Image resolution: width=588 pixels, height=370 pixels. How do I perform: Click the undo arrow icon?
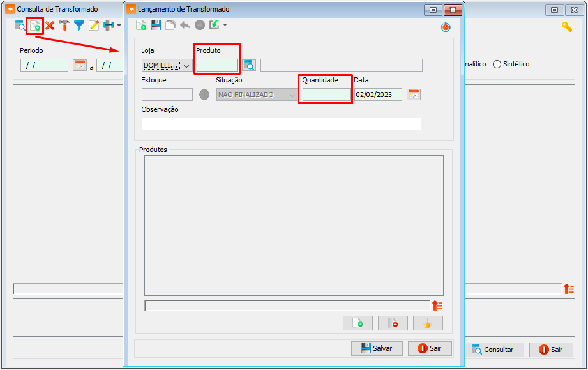185,25
